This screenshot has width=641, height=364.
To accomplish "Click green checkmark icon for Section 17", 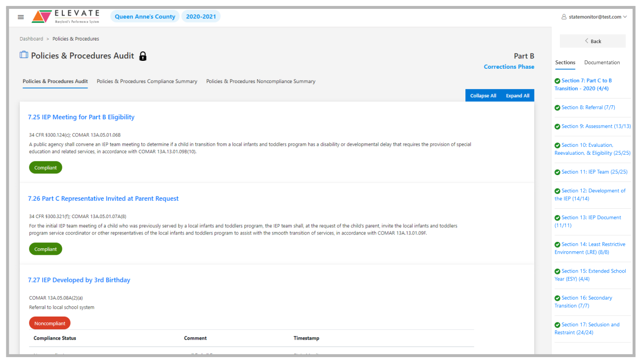I will [557, 325].
